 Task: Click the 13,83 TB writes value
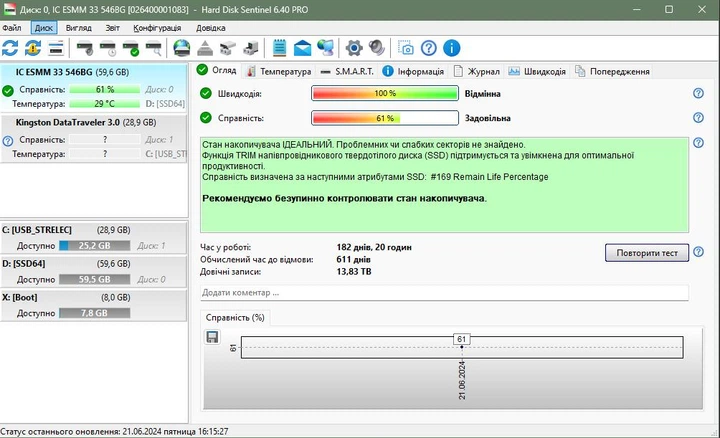click(354, 272)
